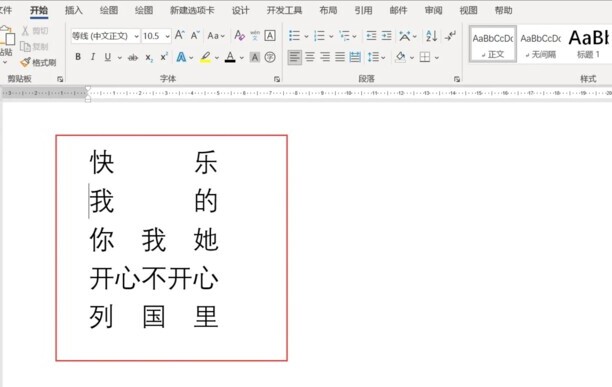Switch to the 引用 tab

tap(363, 10)
